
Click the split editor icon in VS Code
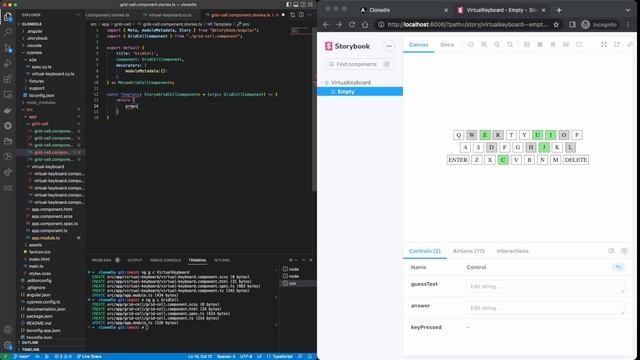[301, 15]
